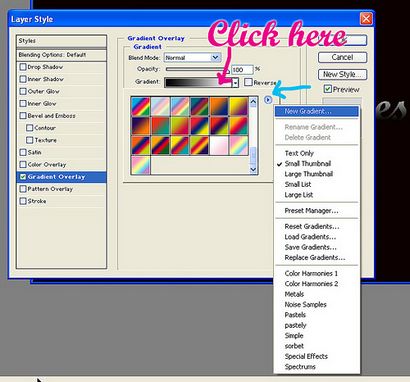This screenshot has height=382, width=410.
Task: Choose the white-to-pink gradient preset swatch
Action: 219,145
